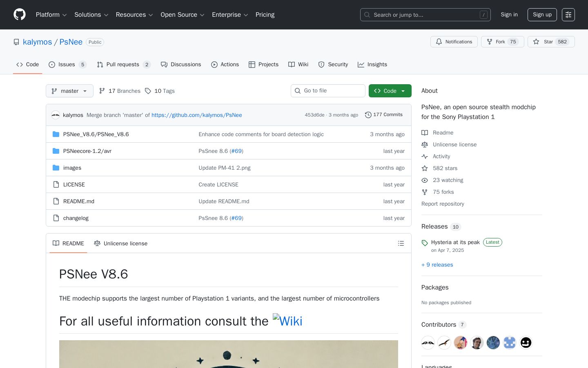Go to the Pricing page
Screen dimensions: 588x368
(x=265, y=15)
